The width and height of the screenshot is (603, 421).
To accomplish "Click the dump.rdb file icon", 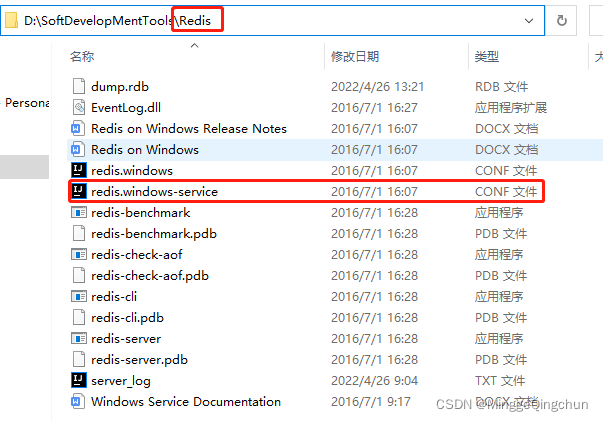I will 79,86.
